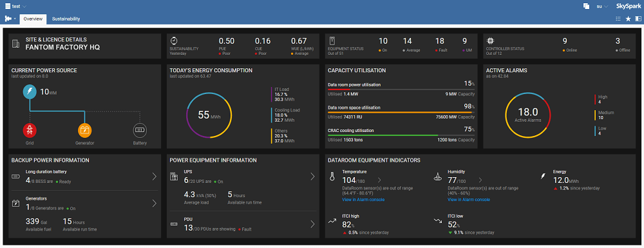Click the Battery power source icon
Image resolution: width=644 pixels, height=248 pixels.
click(x=140, y=131)
